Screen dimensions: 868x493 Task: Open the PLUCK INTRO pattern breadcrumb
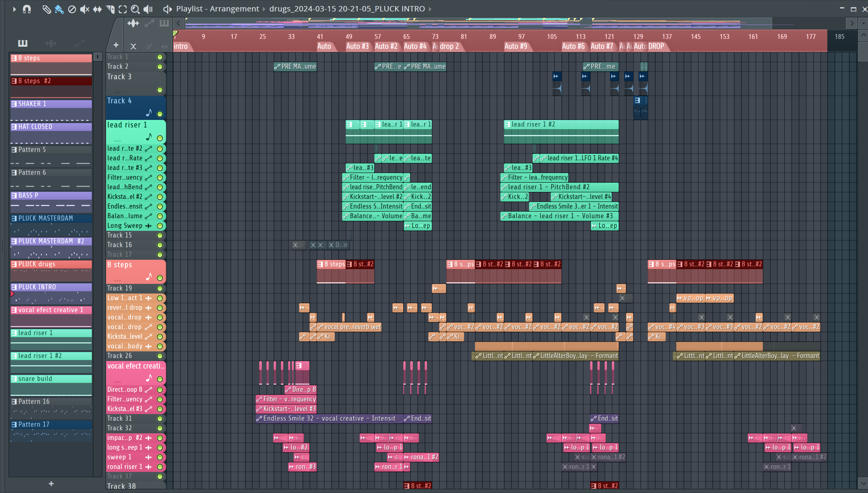pyautogui.click(x=347, y=9)
